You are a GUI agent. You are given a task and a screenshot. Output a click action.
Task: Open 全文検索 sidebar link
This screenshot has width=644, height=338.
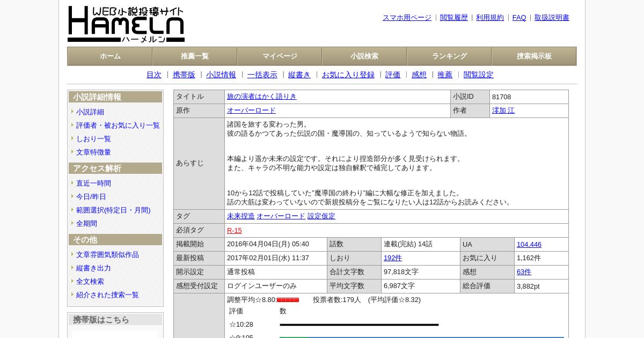[x=90, y=282]
